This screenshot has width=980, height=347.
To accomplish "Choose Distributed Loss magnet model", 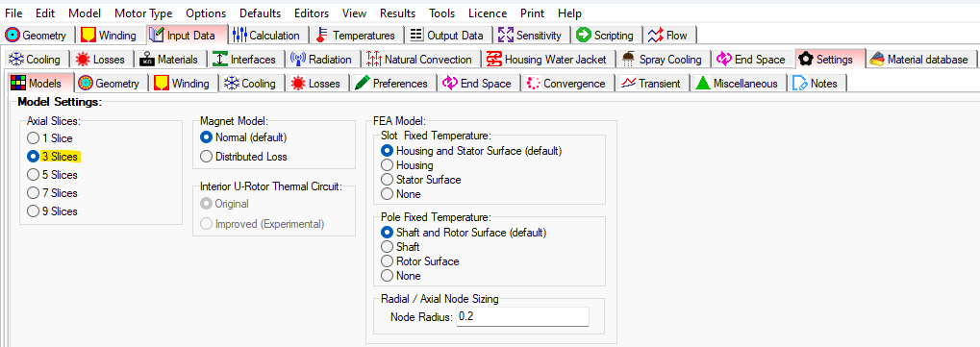I will pos(243,157).
